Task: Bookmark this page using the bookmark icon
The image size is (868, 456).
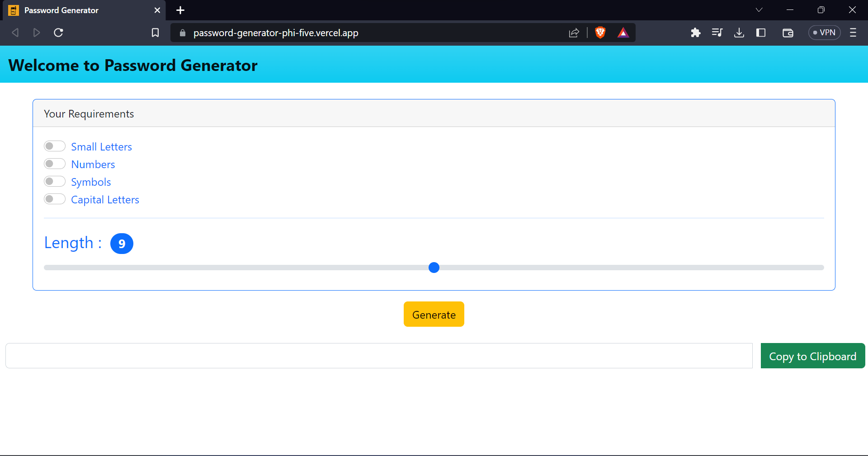Action: coord(155,33)
